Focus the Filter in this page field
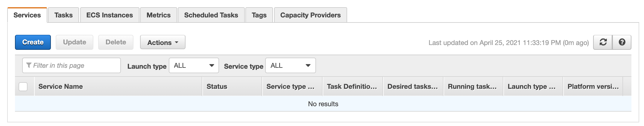Screen dimensions: 644x126 (72, 65)
